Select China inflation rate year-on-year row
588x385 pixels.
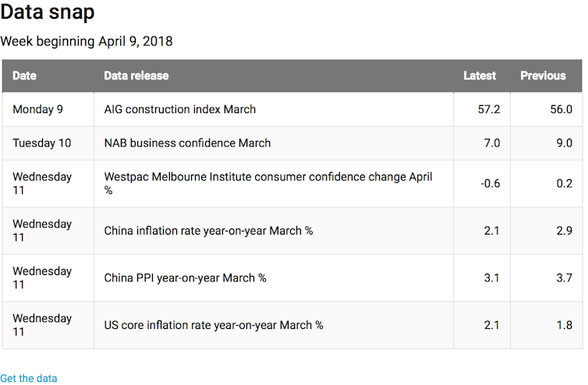208,231
